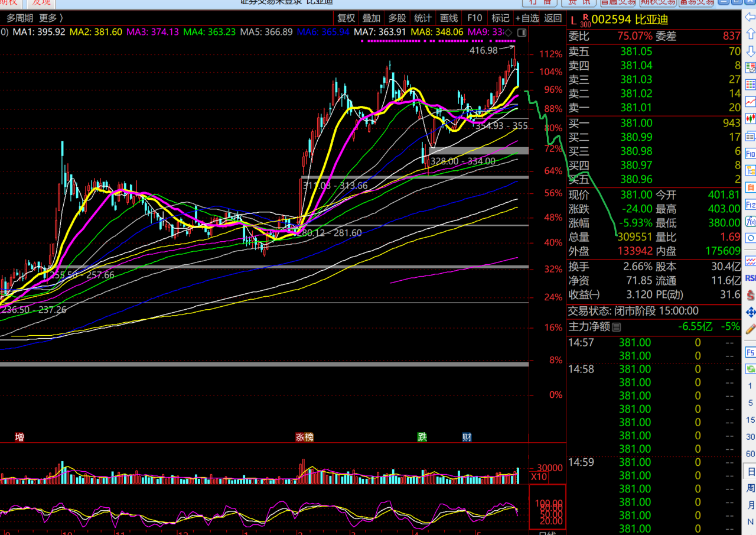Select the 日 daily period

click(x=751, y=472)
